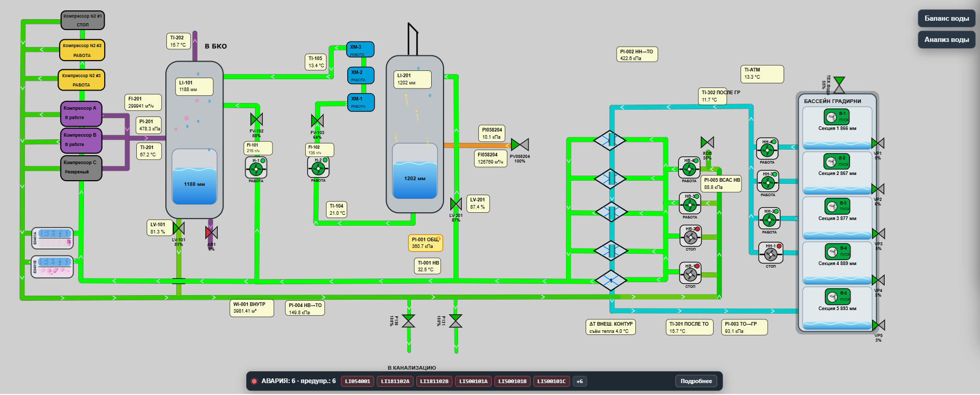Switch to Анализ воды view
The height and width of the screenshot is (395, 980).
946,39
